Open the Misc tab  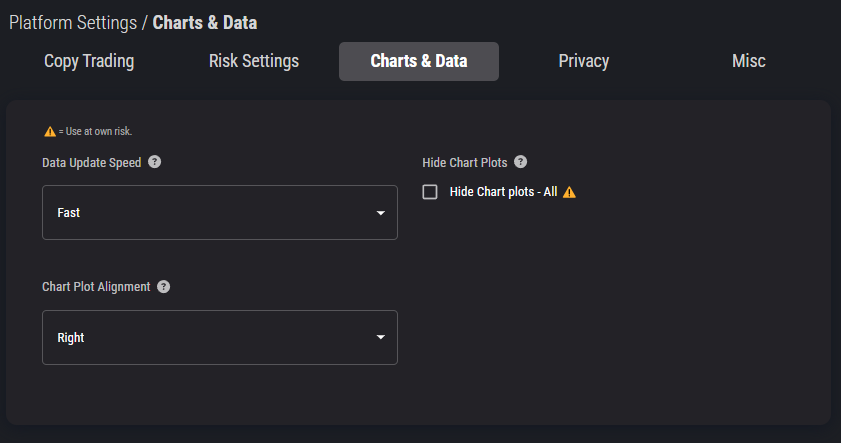pyautogui.click(x=749, y=61)
